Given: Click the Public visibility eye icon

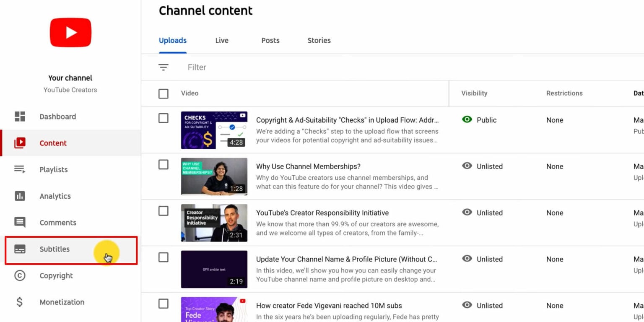Looking at the screenshot, I should (x=467, y=119).
